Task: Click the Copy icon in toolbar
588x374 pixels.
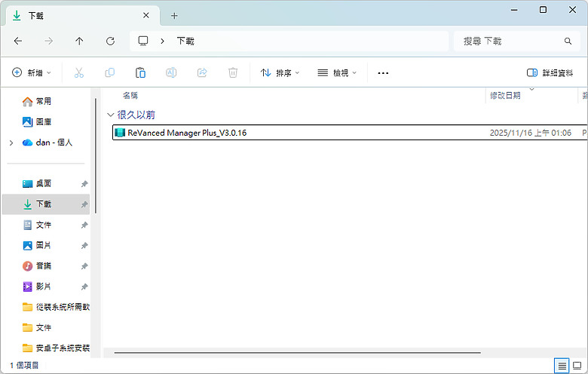Action: point(109,73)
